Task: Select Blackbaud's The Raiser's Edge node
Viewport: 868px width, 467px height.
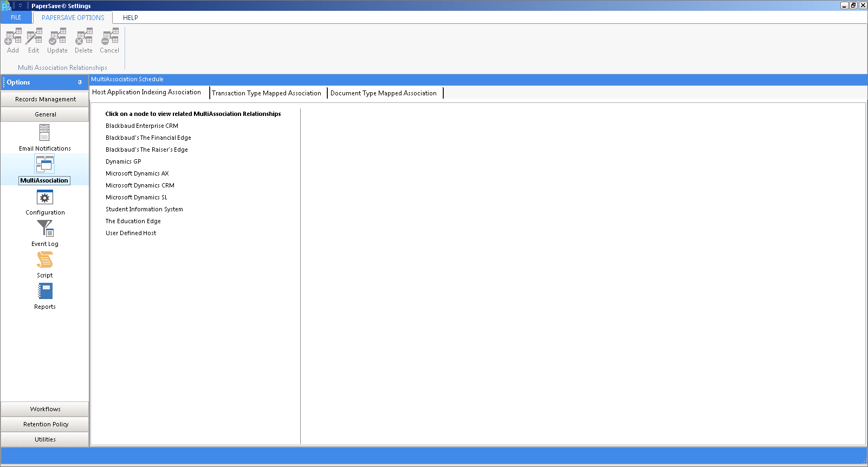Action: click(147, 150)
